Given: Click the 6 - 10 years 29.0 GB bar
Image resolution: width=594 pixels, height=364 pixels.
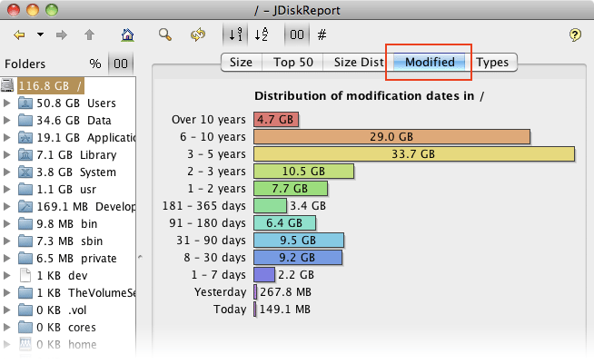Looking at the screenshot, I should click(391, 137).
